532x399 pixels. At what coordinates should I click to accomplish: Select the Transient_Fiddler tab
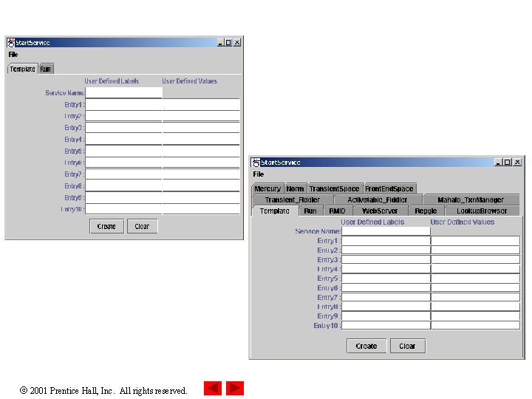293,199
